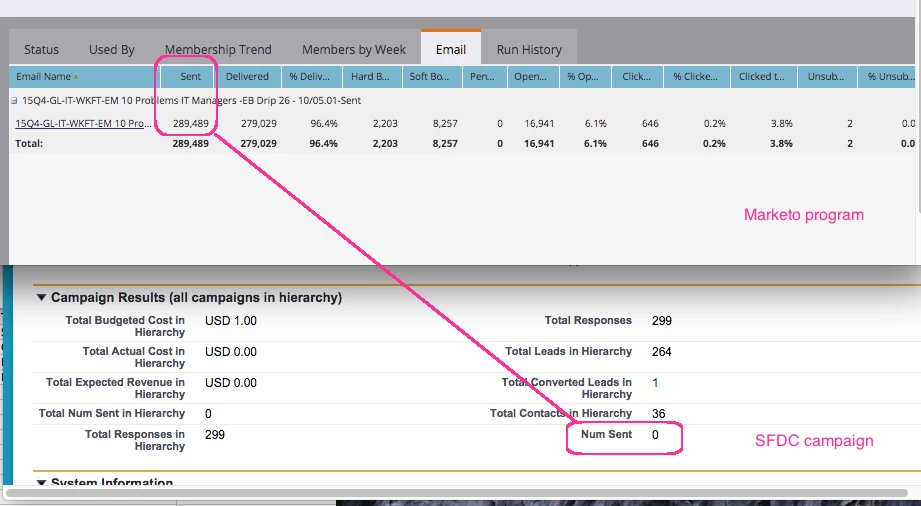Collapse the 15Q4-GL-IT-WKFT-EM email group row
The width and height of the screenshot is (921, 506).
(x=14, y=100)
